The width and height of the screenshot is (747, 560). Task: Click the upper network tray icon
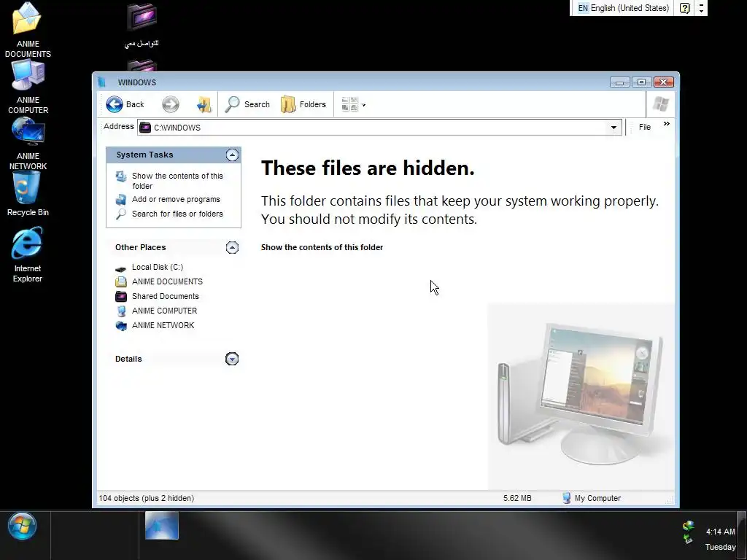(x=688, y=526)
